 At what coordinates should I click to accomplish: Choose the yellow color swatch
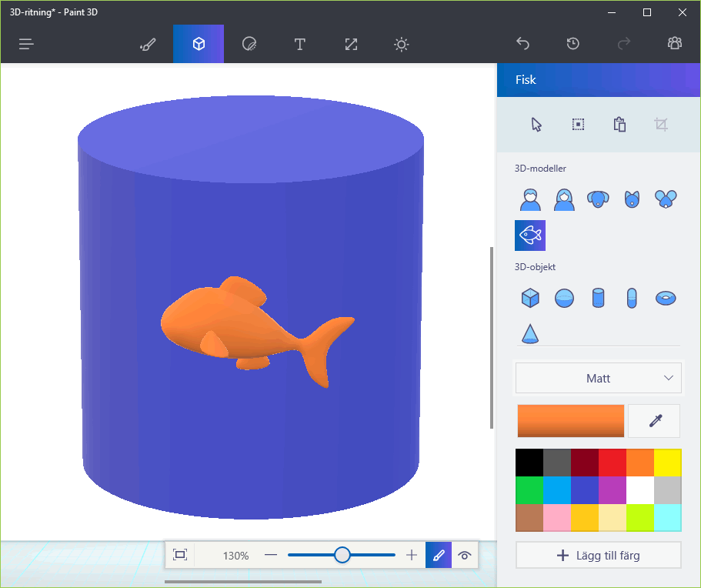coord(667,463)
